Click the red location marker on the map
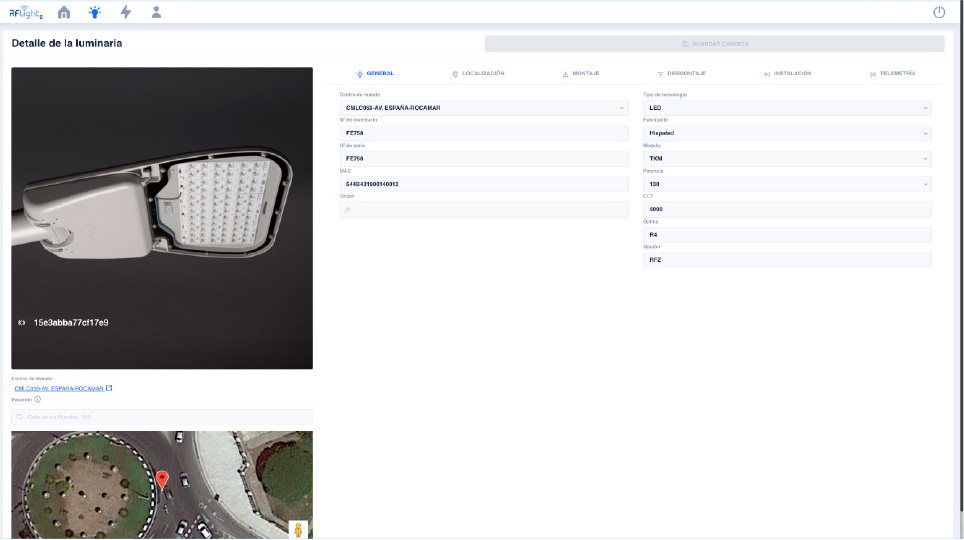Viewport: 964px width, 540px height. pos(162,480)
